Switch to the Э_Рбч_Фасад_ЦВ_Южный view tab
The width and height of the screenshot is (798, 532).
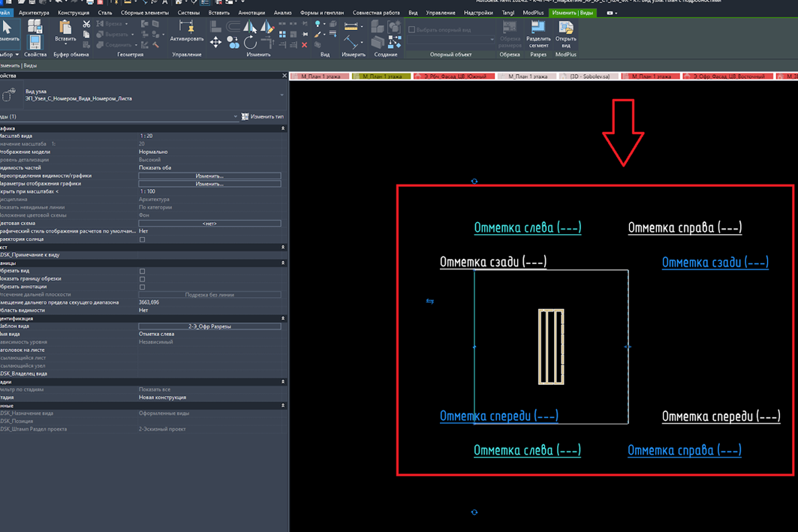[x=454, y=77]
